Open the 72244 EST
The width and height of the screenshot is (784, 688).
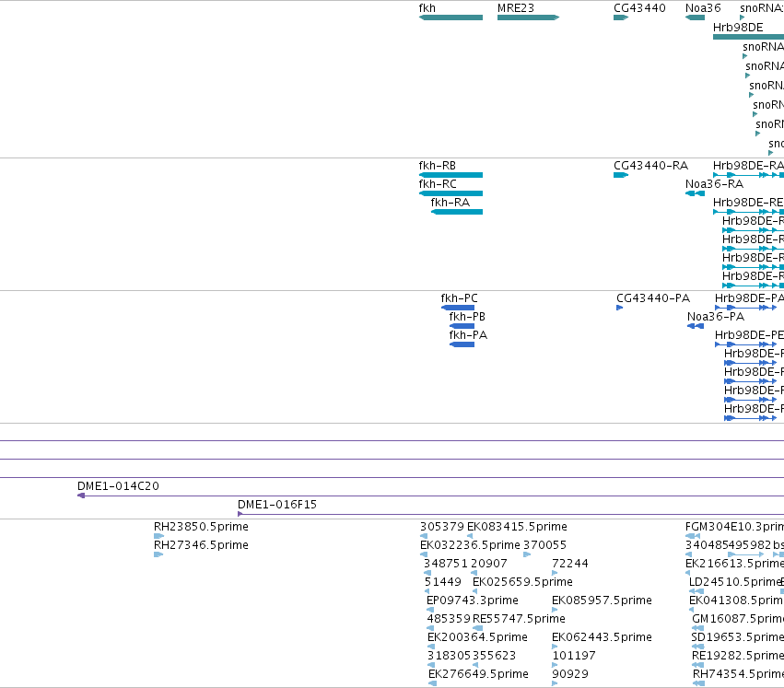[555, 573]
